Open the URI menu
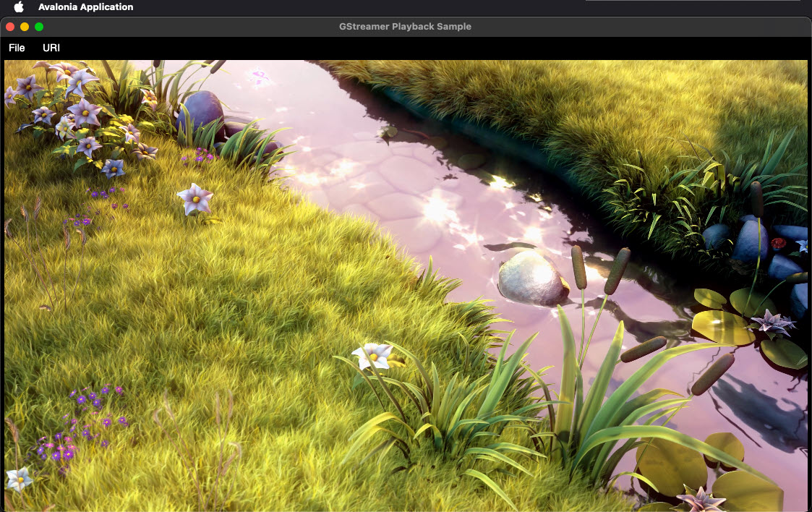 point(51,48)
